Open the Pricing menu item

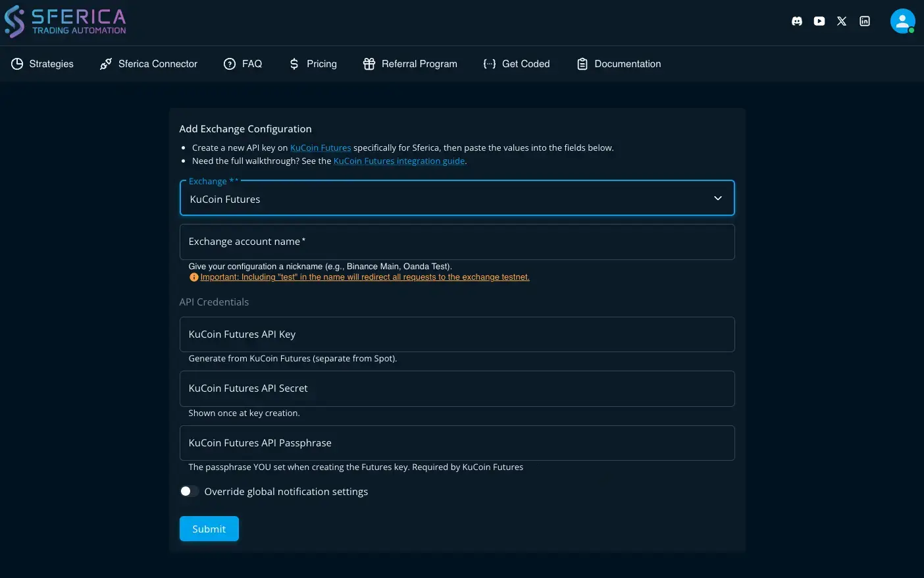pos(313,64)
